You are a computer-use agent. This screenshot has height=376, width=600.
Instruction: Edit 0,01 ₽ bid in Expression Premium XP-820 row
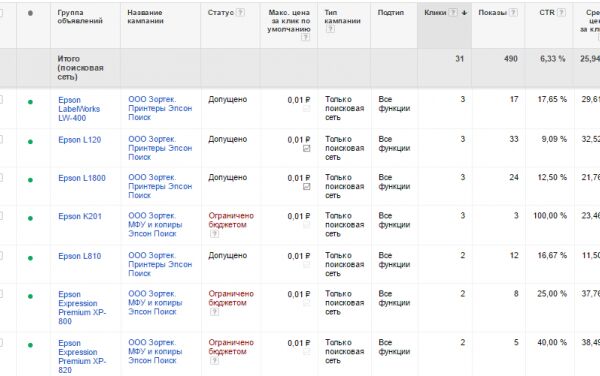(x=298, y=343)
